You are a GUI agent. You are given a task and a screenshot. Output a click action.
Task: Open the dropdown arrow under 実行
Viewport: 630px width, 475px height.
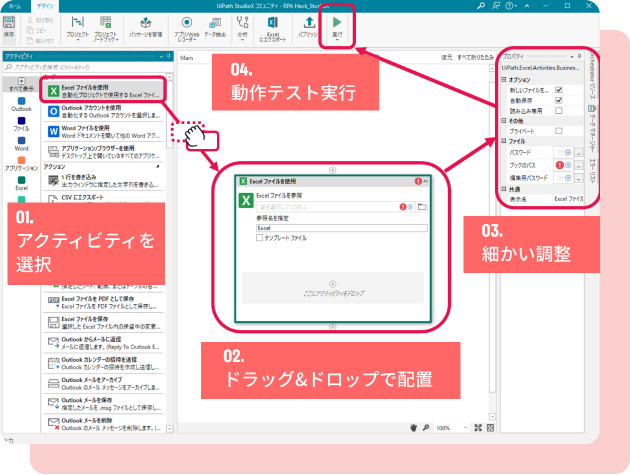coord(337,39)
